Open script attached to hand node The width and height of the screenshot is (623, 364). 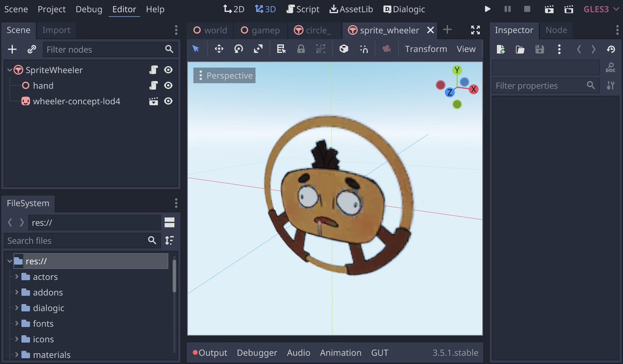point(154,85)
